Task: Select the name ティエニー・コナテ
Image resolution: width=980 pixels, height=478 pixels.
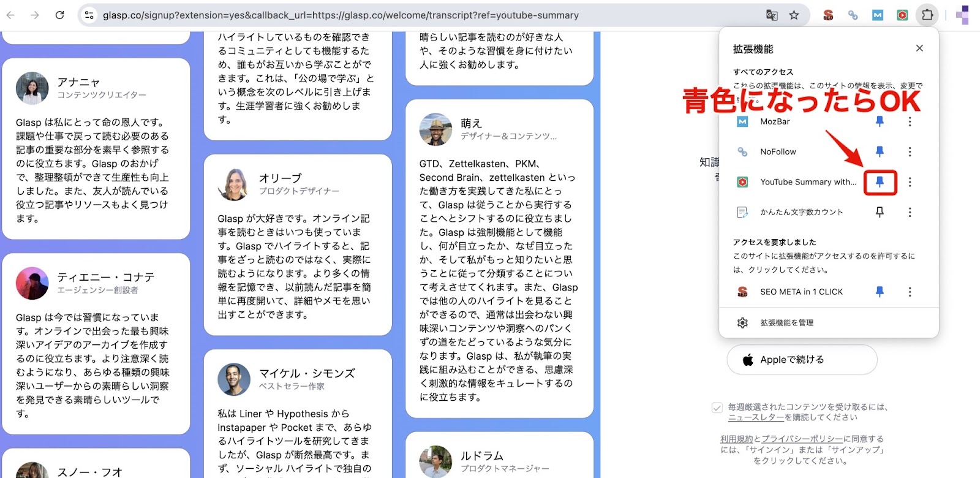Action: click(x=106, y=277)
